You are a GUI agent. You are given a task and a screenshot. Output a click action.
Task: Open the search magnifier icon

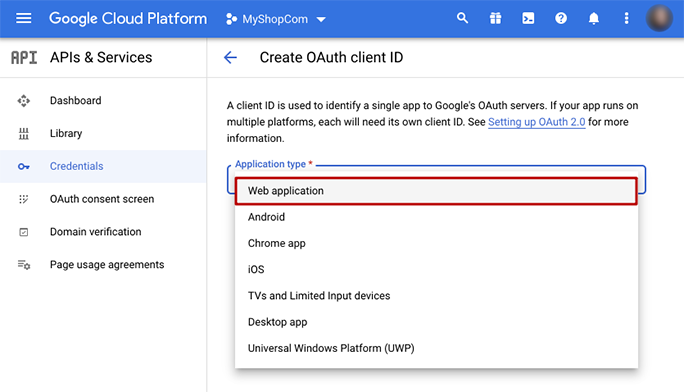462,18
